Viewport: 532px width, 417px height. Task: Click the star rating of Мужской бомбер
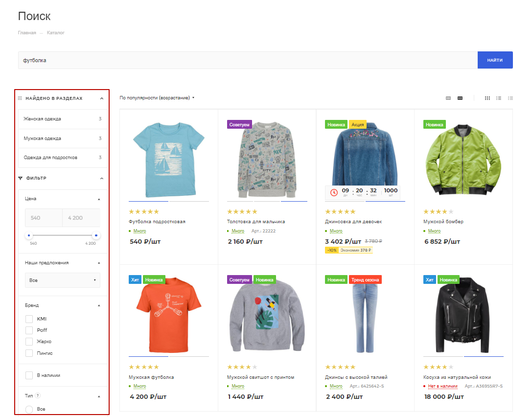click(x=438, y=212)
